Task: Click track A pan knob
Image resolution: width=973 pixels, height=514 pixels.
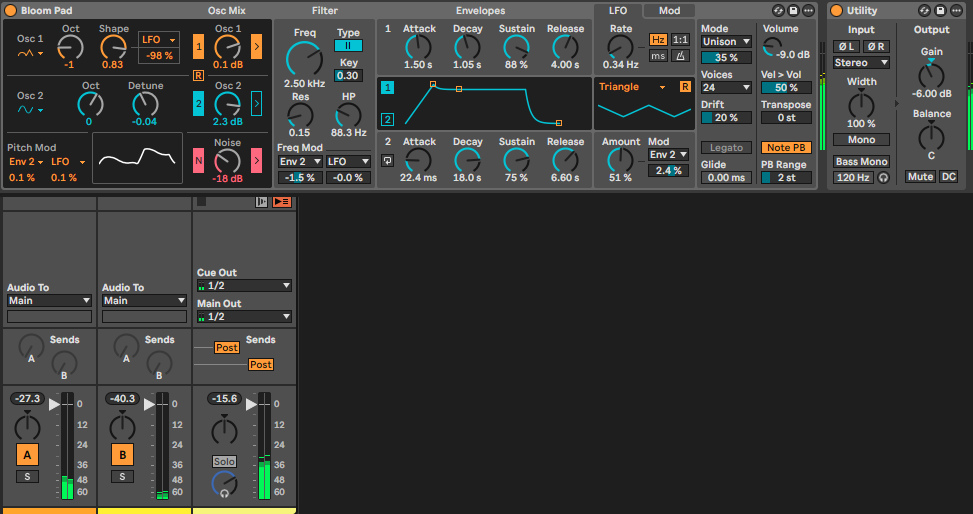Action: 27,428
